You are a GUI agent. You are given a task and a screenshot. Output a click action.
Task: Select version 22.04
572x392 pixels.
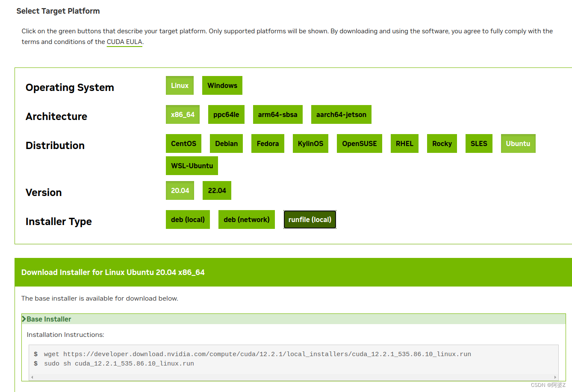coord(217,190)
